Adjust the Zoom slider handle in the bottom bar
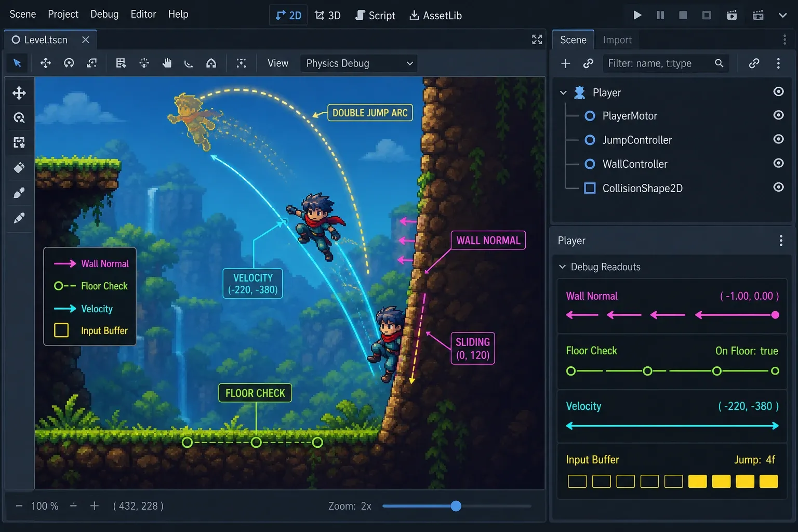Image resolution: width=798 pixels, height=532 pixels. (x=456, y=506)
